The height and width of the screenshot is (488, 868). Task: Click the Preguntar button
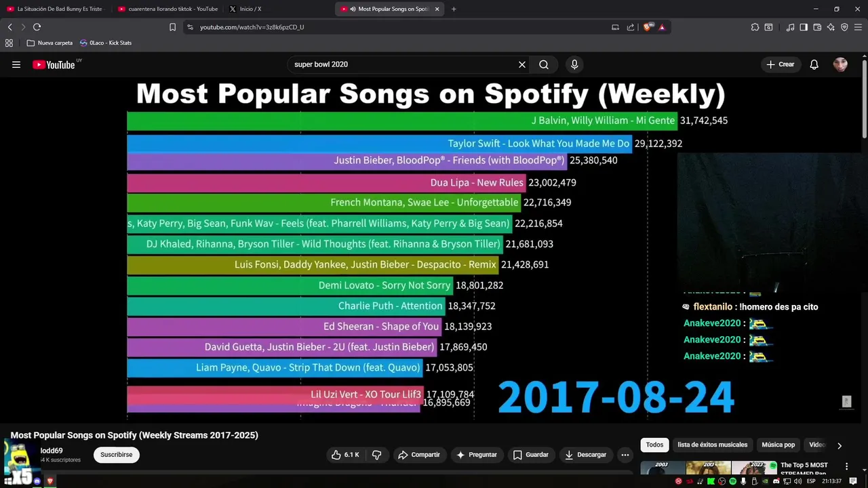click(477, 455)
